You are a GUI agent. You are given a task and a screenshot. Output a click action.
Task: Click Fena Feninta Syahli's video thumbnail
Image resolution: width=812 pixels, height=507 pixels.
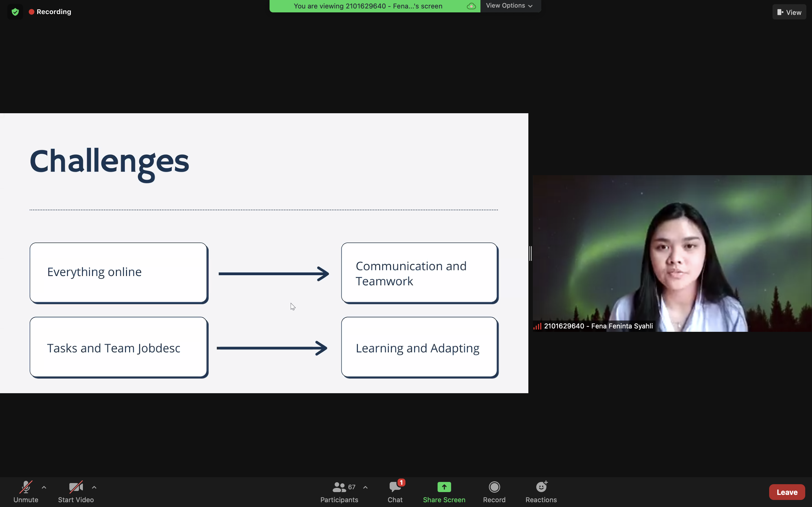[x=672, y=253]
